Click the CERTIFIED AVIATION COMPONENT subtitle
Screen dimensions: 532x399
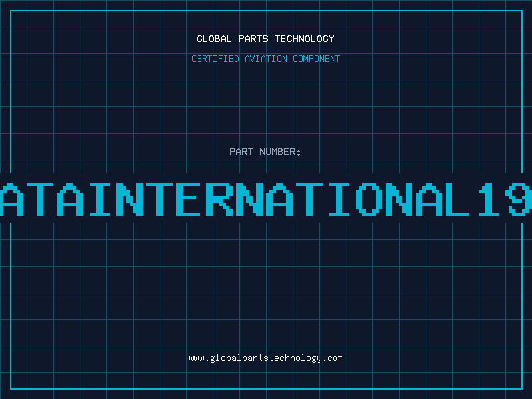click(265, 59)
